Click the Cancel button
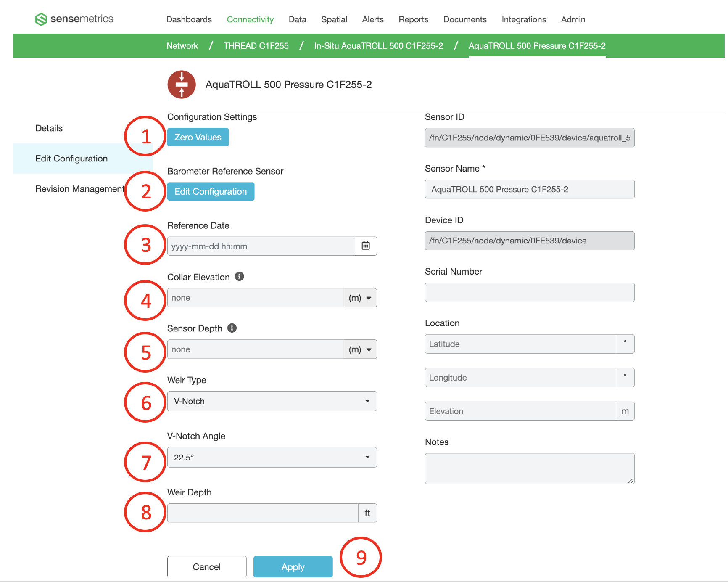Image resolution: width=728 pixels, height=582 pixels. (207, 567)
